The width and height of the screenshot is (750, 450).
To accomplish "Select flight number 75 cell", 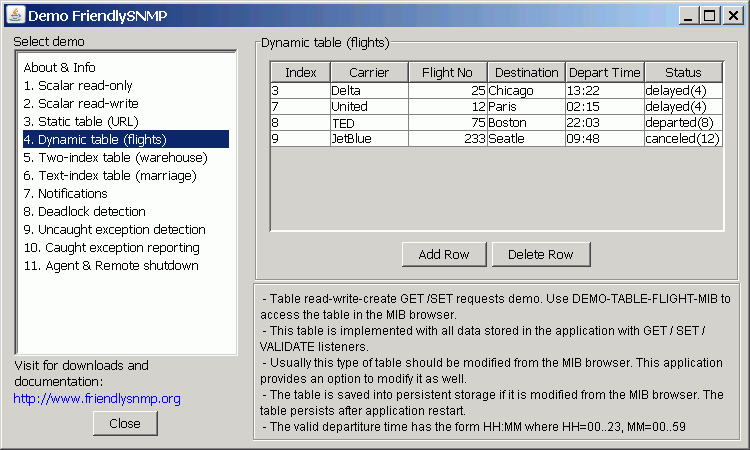I will pos(448,122).
